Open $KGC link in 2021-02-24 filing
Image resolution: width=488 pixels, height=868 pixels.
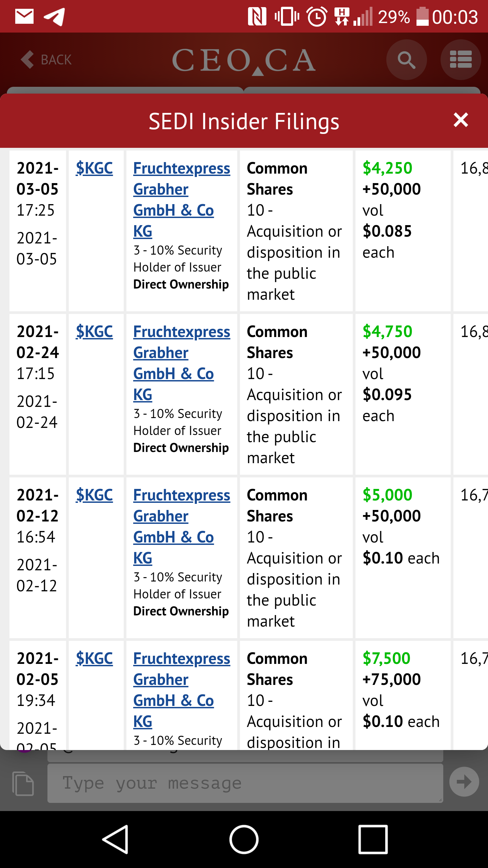[94, 332]
